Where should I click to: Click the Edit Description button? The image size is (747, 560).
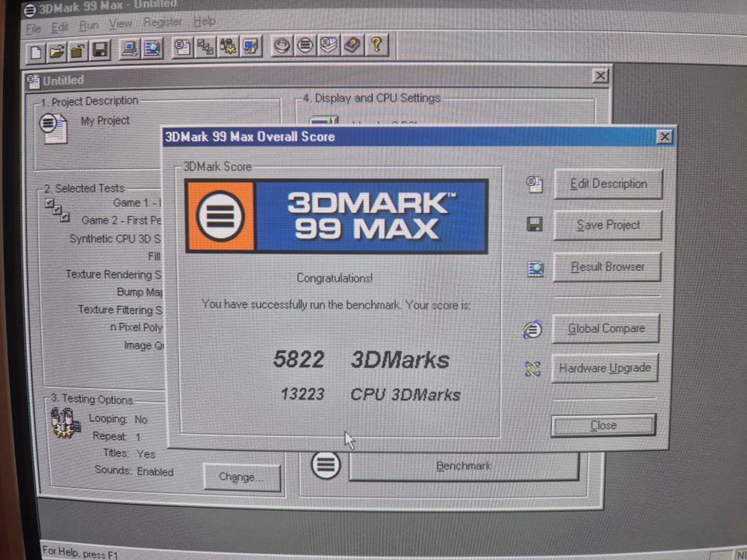pos(608,184)
